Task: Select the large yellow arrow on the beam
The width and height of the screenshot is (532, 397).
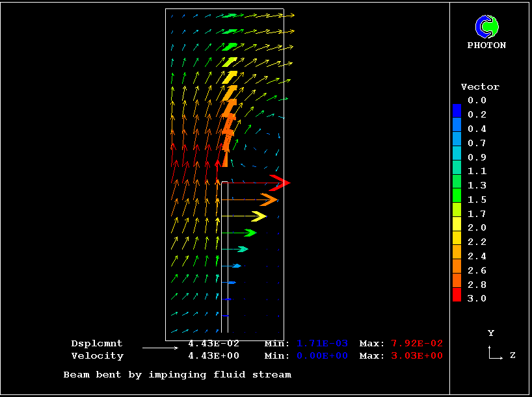Action: click(x=258, y=216)
